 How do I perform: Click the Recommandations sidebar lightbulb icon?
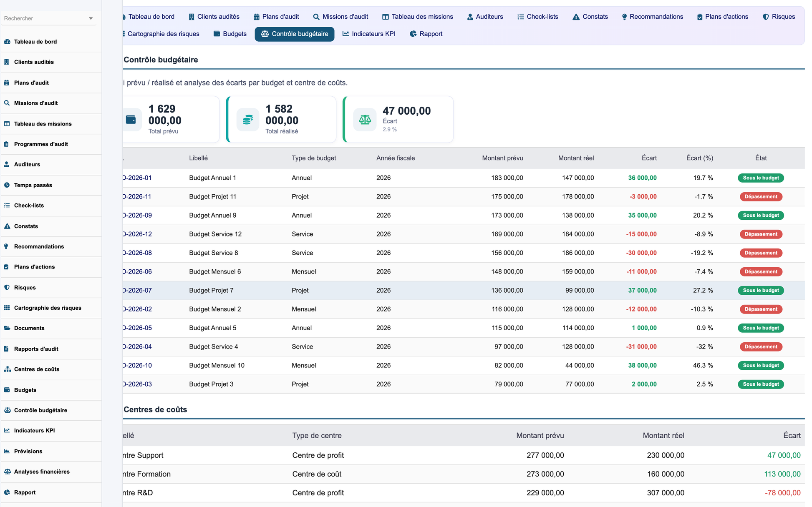point(7,246)
